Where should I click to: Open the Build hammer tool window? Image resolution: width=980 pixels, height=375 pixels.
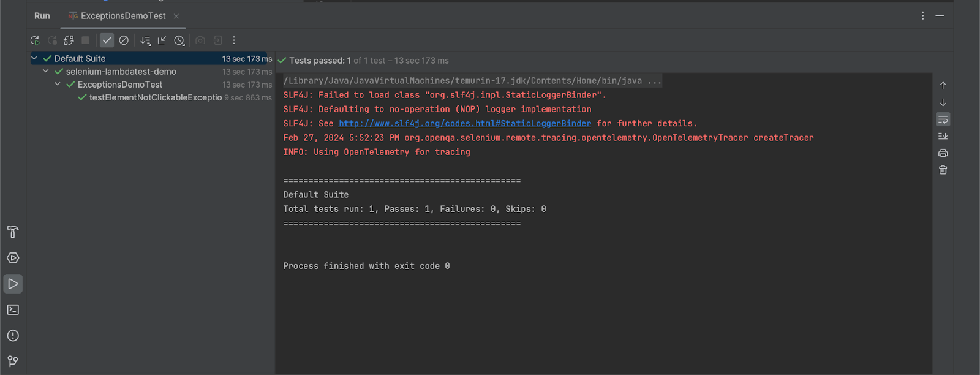pyautogui.click(x=13, y=232)
